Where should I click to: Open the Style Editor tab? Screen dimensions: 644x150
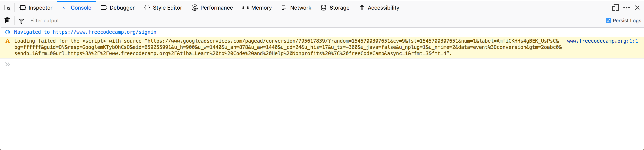(x=163, y=8)
